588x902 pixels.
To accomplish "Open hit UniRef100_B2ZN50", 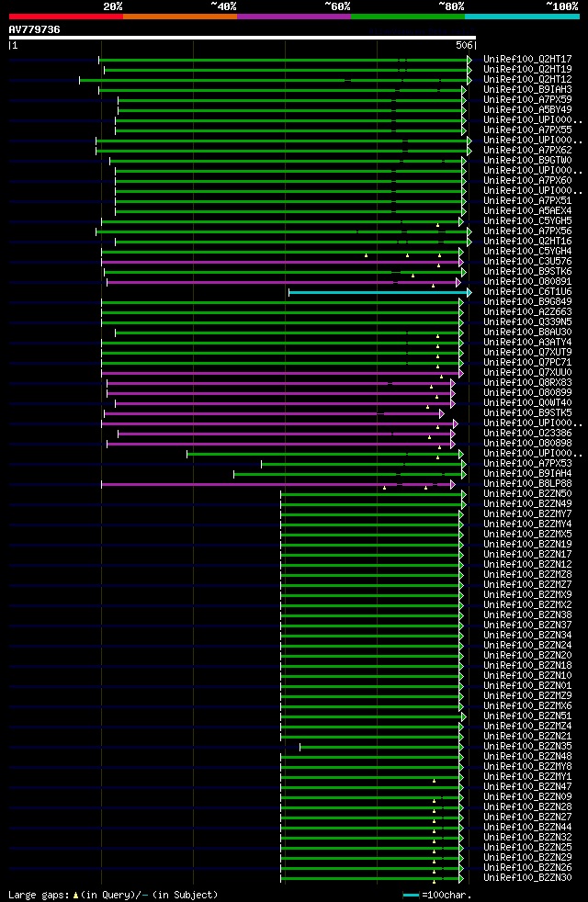I will coord(527,493).
